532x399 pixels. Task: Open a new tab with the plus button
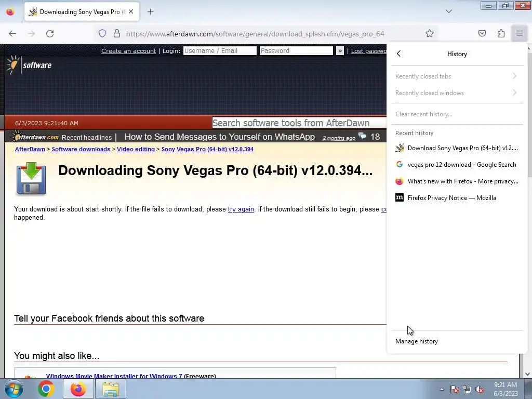(150, 12)
